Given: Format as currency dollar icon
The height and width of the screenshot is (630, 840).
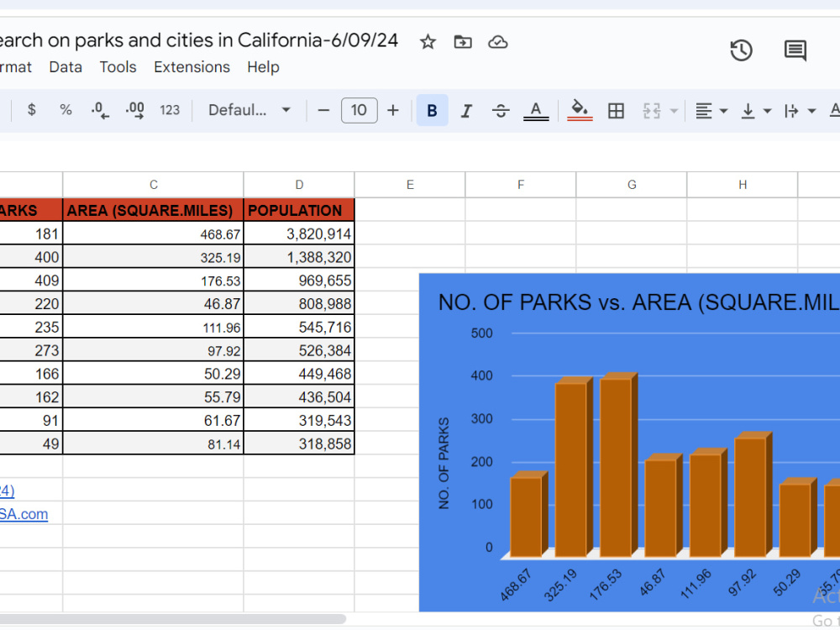Looking at the screenshot, I should (32, 110).
